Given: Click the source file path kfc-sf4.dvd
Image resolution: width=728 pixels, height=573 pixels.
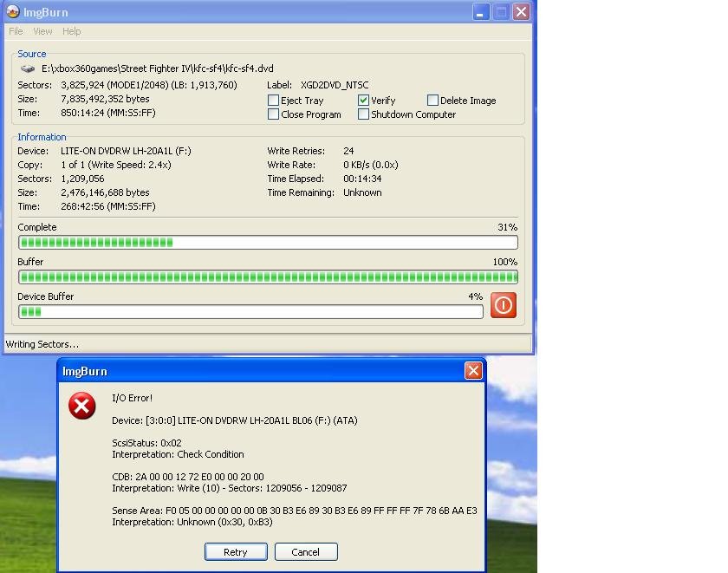Looking at the screenshot, I should pos(158,68).
